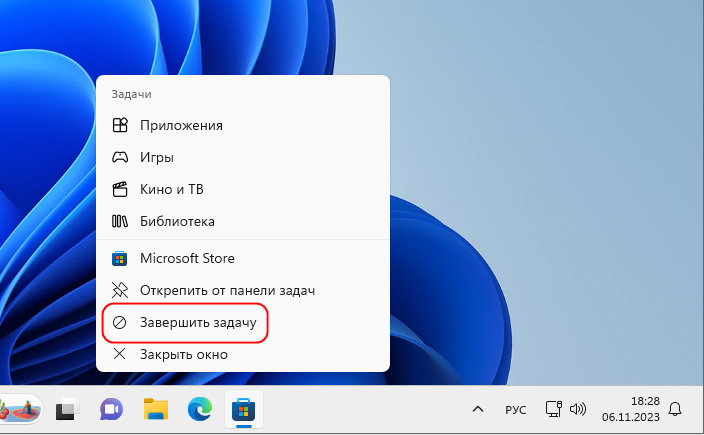Image resolution: width=704 pixels, height=435 pixels.
Task: Click the beach-themed search highlight icon
Action: click(x=21, y=409)
